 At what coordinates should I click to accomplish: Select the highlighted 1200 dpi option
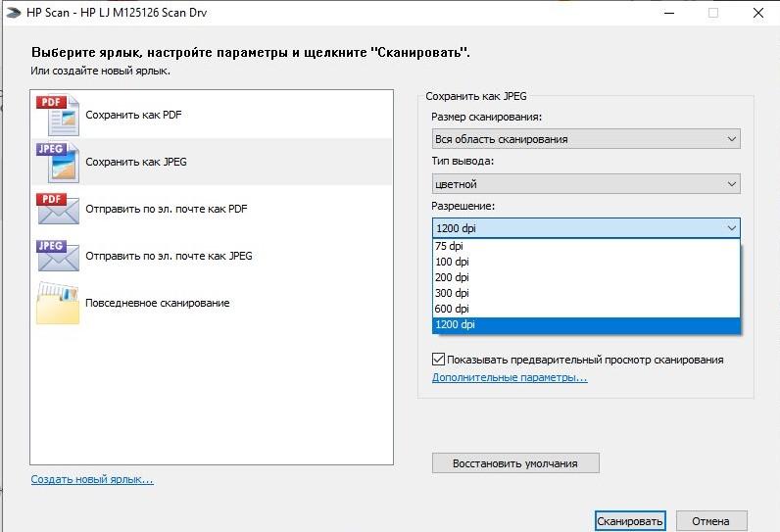pyautogui.click(x=586, y=324)
